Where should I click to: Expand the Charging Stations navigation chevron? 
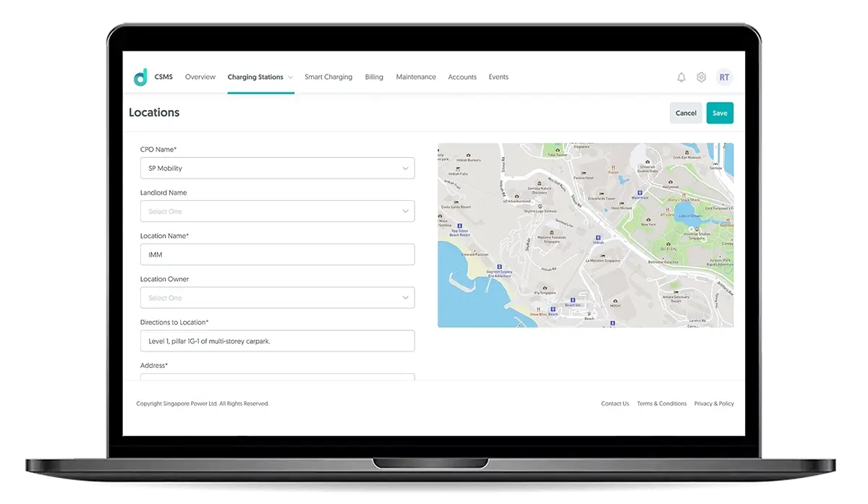(291, 77)
